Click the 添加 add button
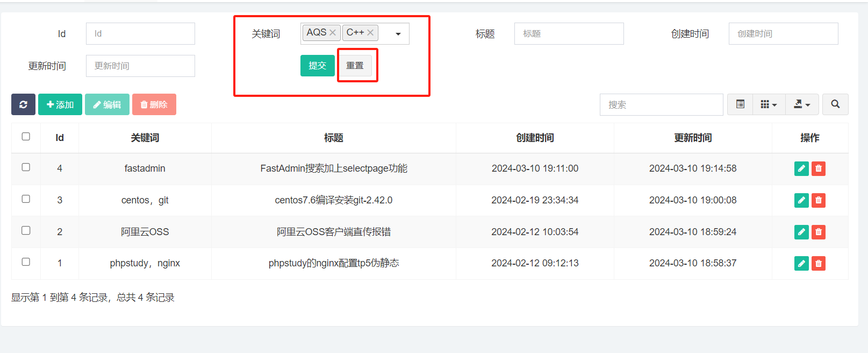 (x=60, y=104)
